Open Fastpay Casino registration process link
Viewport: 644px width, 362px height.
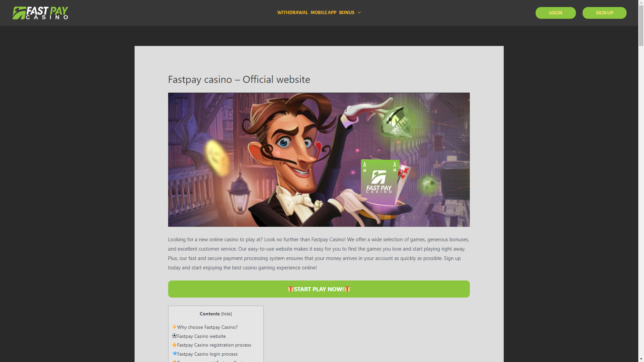tap(214, 345)
